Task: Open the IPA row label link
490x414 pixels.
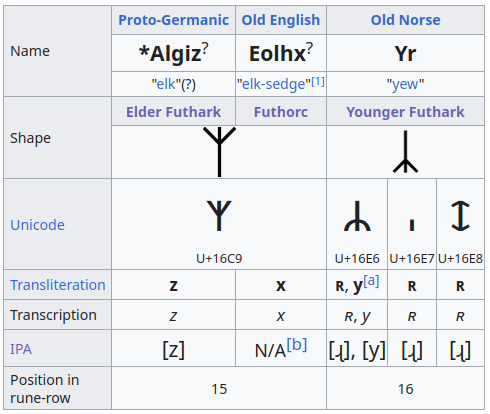Action: pos(21,349)
